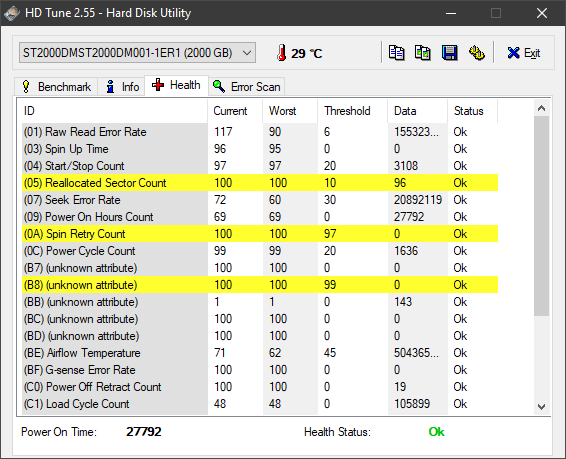Click the scrollbar up arrow

[541, 108]
